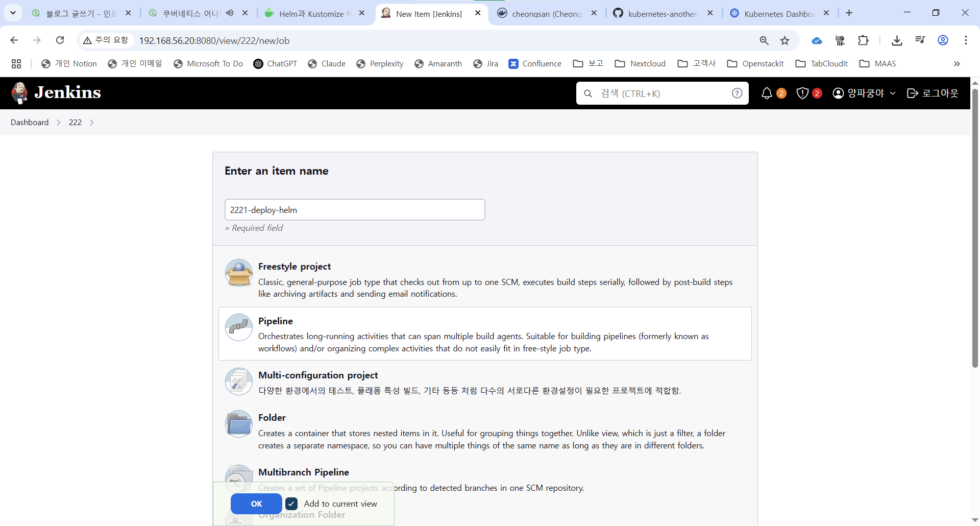
Task: Open the browser zoom magnifier icon
Action: tap(764, 40)
